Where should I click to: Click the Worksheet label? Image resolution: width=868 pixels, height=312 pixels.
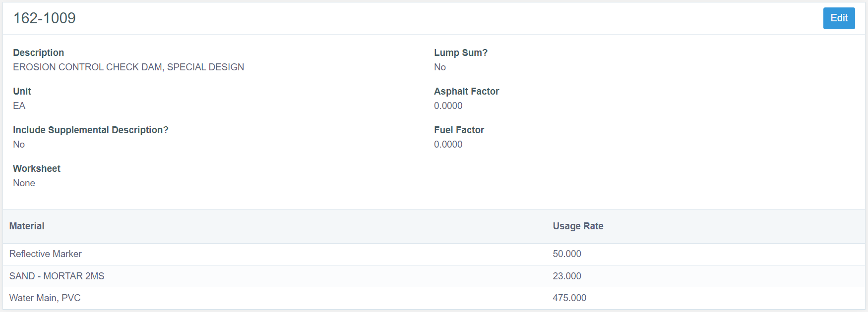click(37, 168)
